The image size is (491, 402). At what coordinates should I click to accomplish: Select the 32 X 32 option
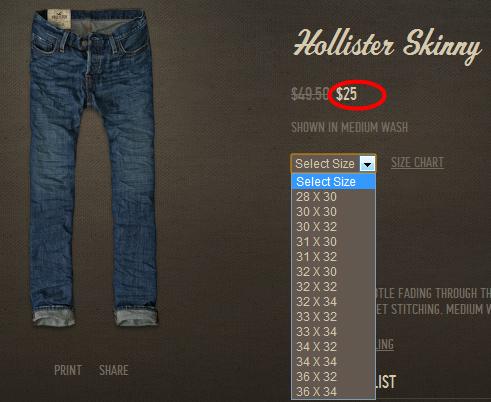(334, 287)
